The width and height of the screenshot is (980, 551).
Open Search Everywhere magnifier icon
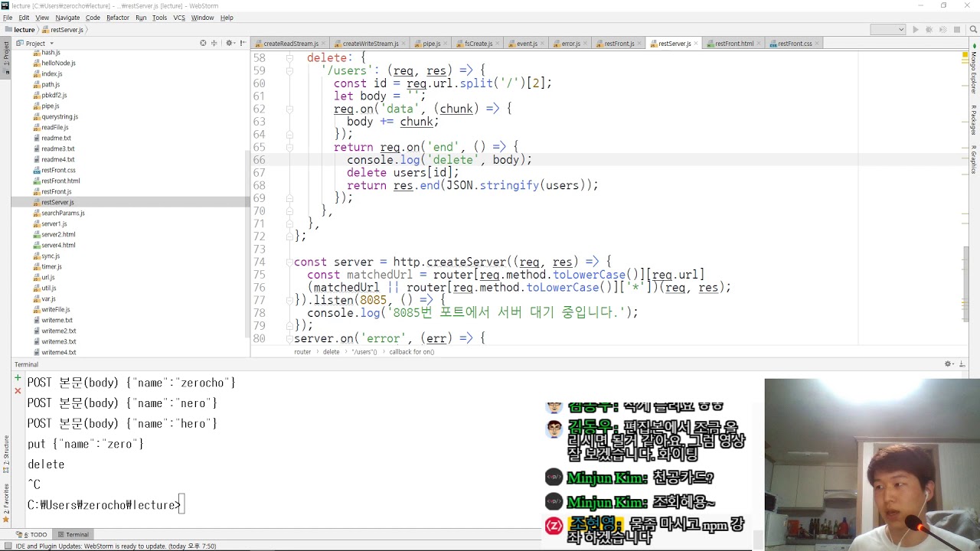[x=972, y=30]
